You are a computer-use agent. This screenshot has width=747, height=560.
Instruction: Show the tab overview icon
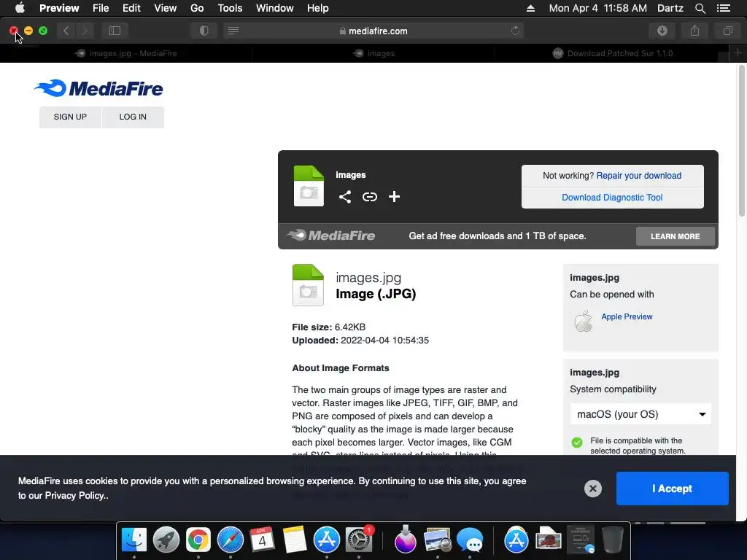(x=727, y=31)
